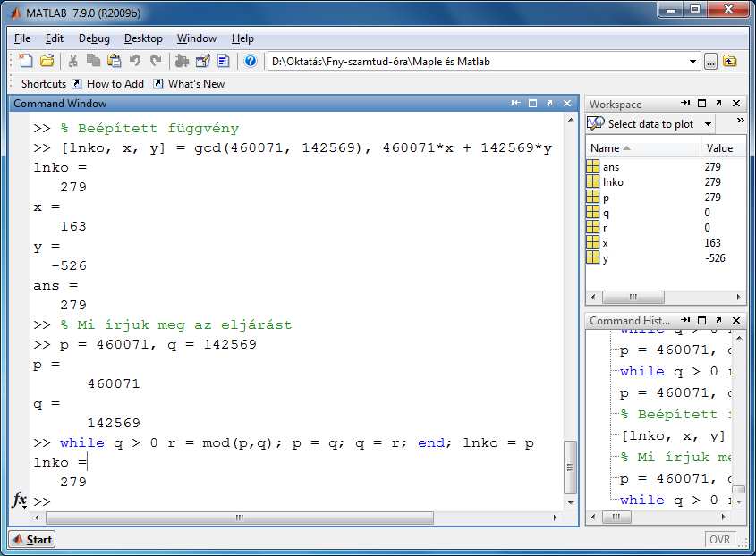Click Command Window horizontal scrollbar thumb
The width and height of the screenshot is (756, 556).
coord(240,518)
